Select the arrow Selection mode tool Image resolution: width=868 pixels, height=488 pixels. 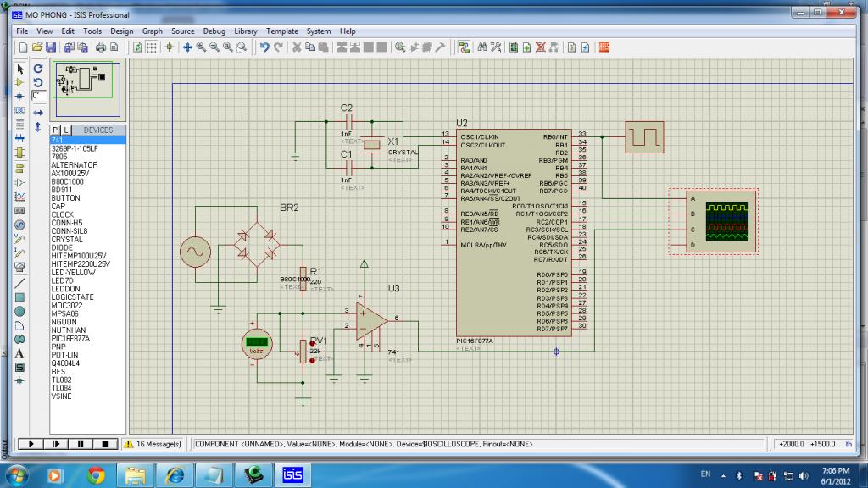coord(19,69)
